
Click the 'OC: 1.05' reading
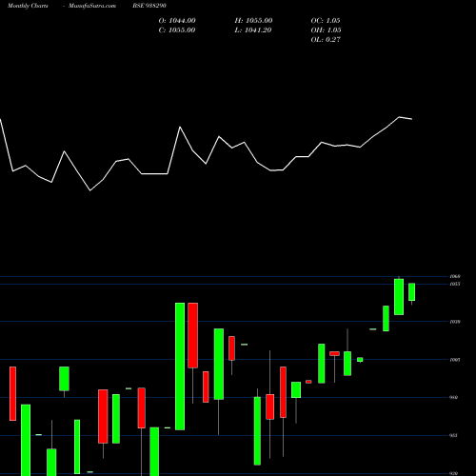click(x=326, y=21)
